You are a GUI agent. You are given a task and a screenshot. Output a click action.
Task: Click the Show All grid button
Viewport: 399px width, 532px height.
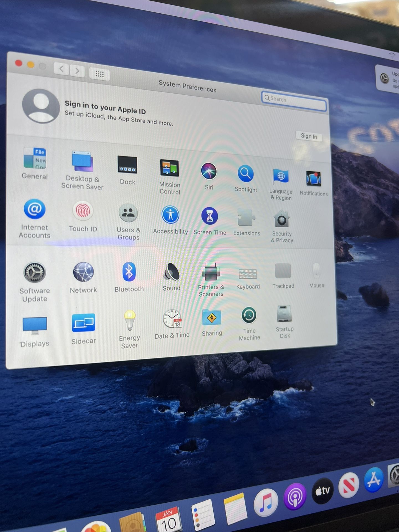click(99, 74)
